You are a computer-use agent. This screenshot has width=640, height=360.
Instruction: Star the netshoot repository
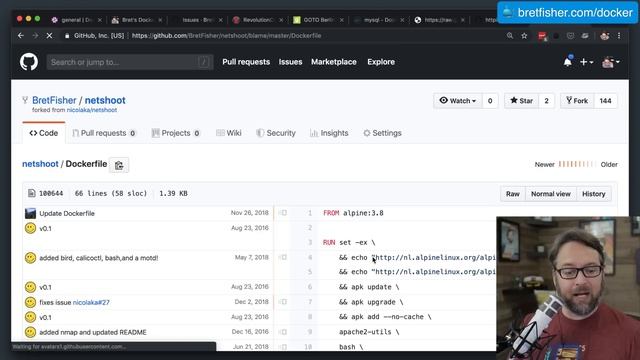click(x=522, y=101)
